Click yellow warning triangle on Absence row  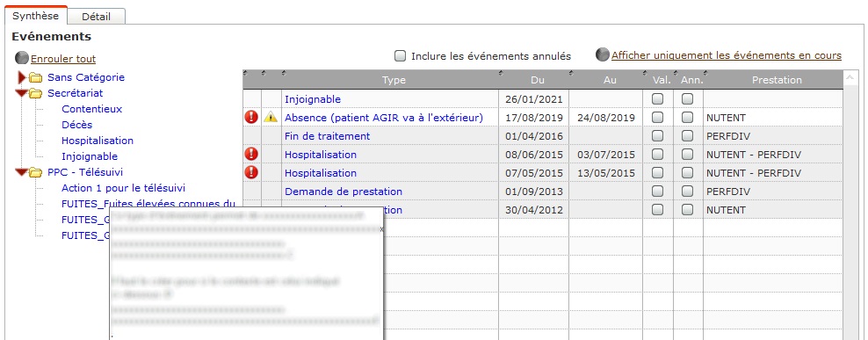[271, 117]
